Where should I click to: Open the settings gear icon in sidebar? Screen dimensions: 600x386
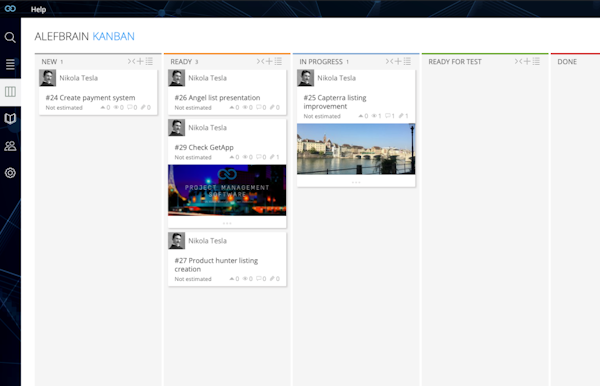pyautogui.click(x=10, y=173)
